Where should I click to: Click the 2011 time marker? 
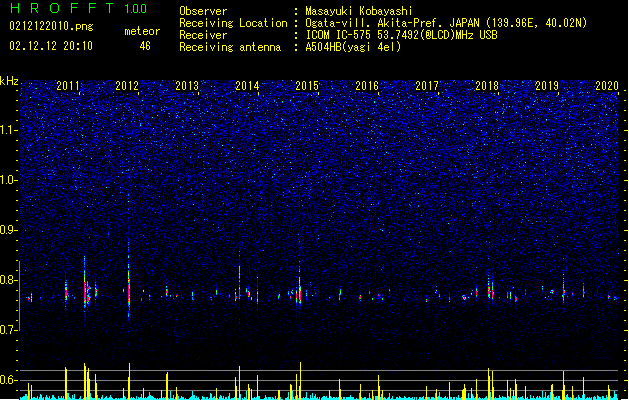[x=68, y=86]
